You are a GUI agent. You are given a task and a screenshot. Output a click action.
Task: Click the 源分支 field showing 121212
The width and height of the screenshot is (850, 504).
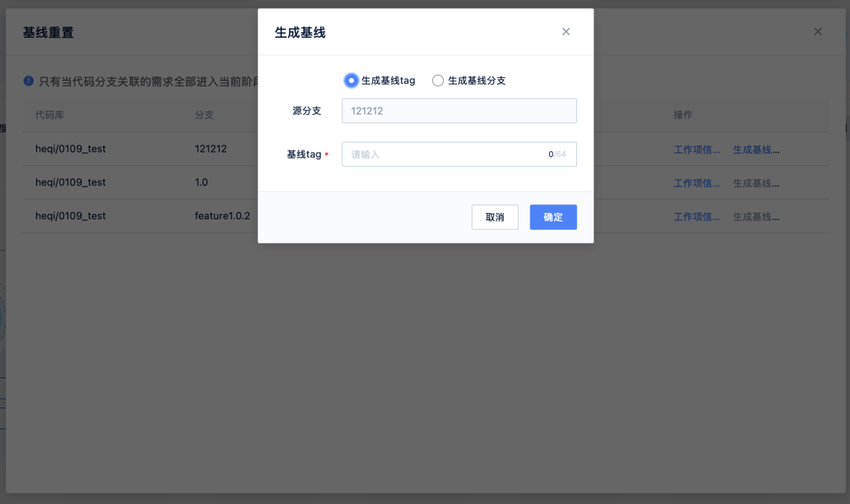pos(459,111)
